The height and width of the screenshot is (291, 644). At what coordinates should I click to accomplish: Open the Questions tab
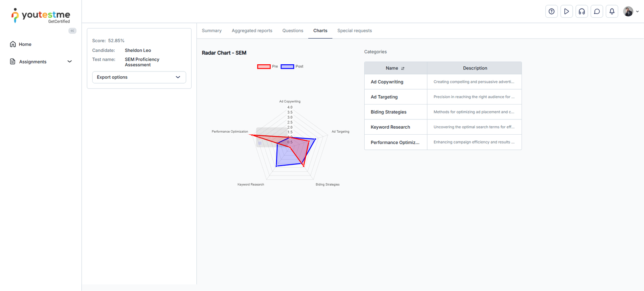tap(293, 31)
